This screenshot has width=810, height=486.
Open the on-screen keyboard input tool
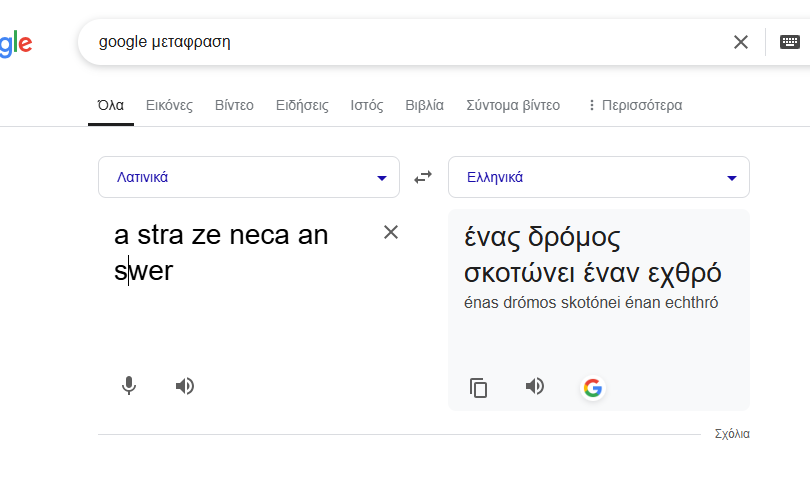click(790, 42)
